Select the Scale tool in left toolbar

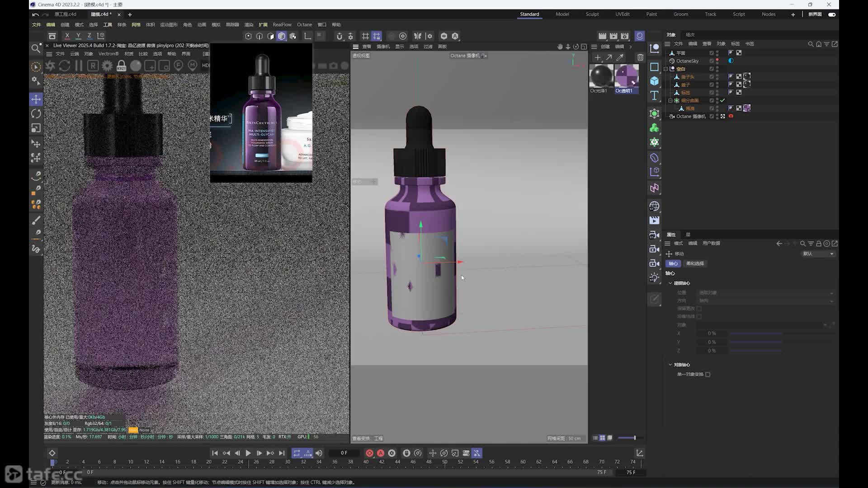[36, 128]
